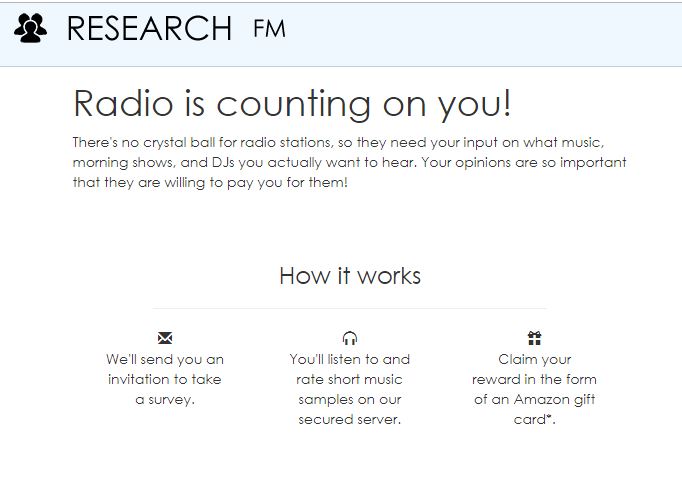Click the people group logo icon

(30, 28)
